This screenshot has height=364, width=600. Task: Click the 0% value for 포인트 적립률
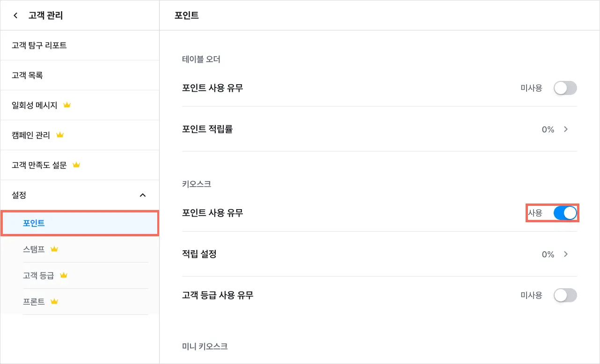pyautogui.click(x=548, y=130)
